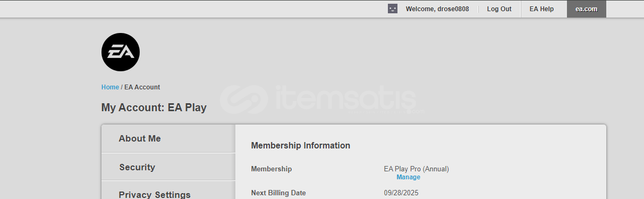644x199 pixels.
Task: Click the round EA logo
Action: coord(121,52)
